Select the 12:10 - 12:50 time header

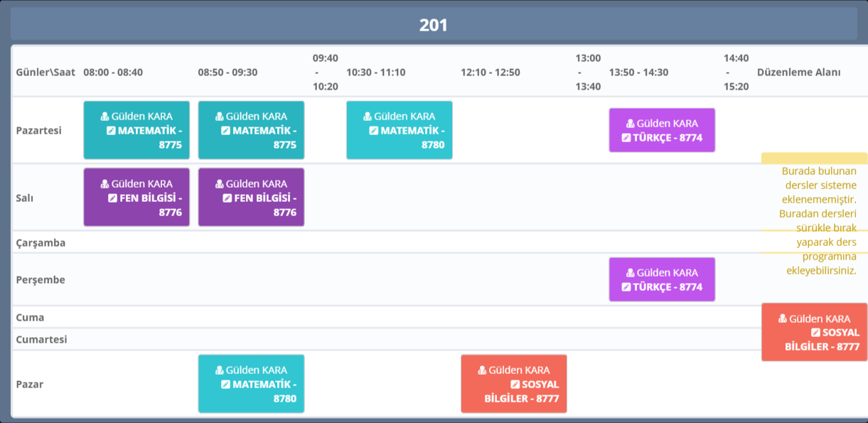[x=491, y=73]
